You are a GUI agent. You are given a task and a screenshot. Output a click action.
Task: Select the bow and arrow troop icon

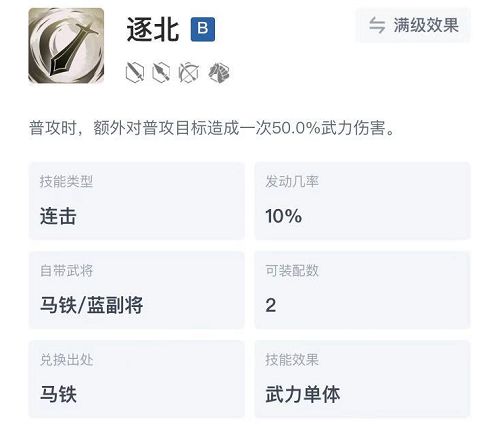pyautogui.click(x=189, y=72)
